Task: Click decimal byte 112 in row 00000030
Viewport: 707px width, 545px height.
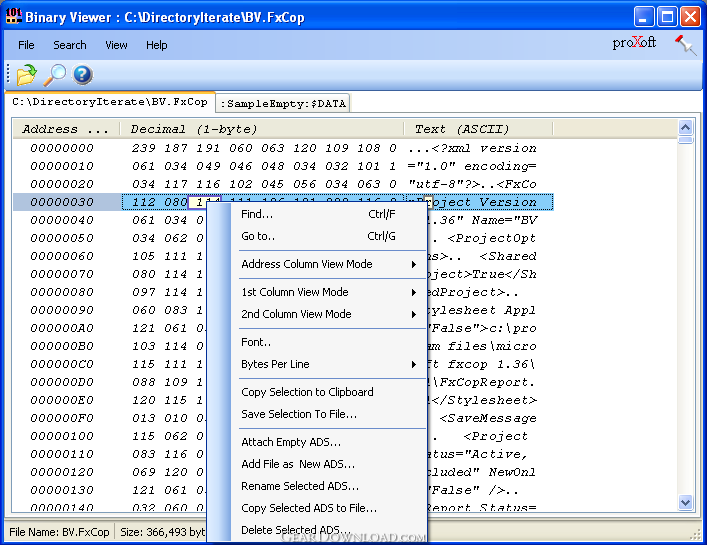Action: tap(144, 202)
